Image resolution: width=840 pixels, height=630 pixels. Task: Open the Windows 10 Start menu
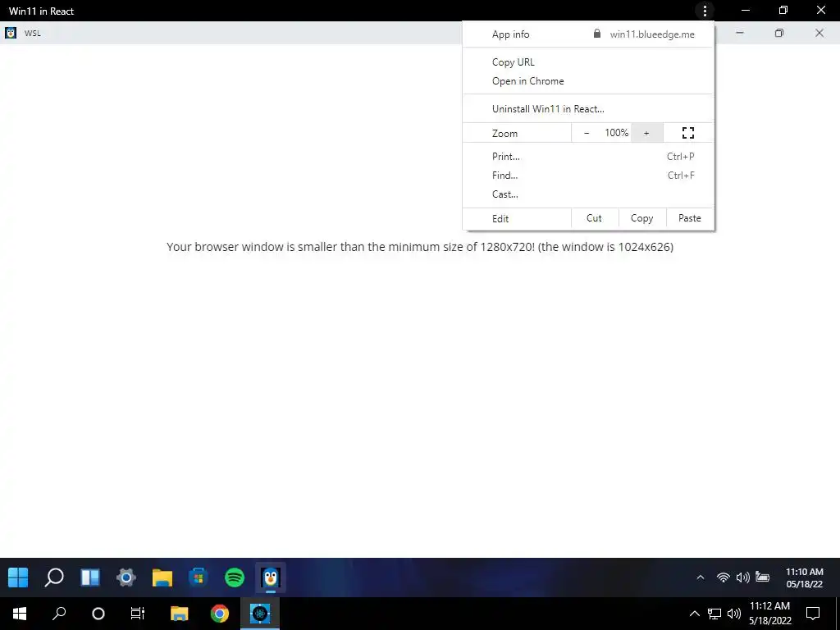pyautogui.click(x=20, y=614)
